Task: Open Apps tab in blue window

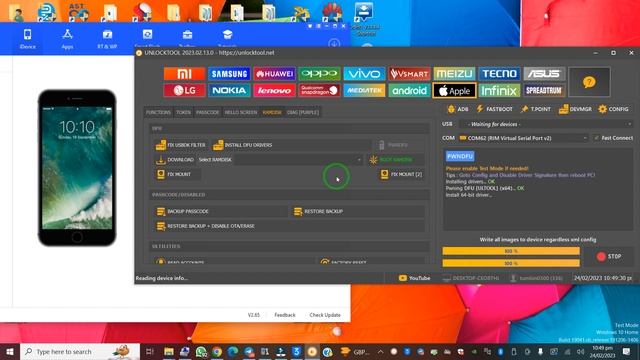Action: coord(67,39)
